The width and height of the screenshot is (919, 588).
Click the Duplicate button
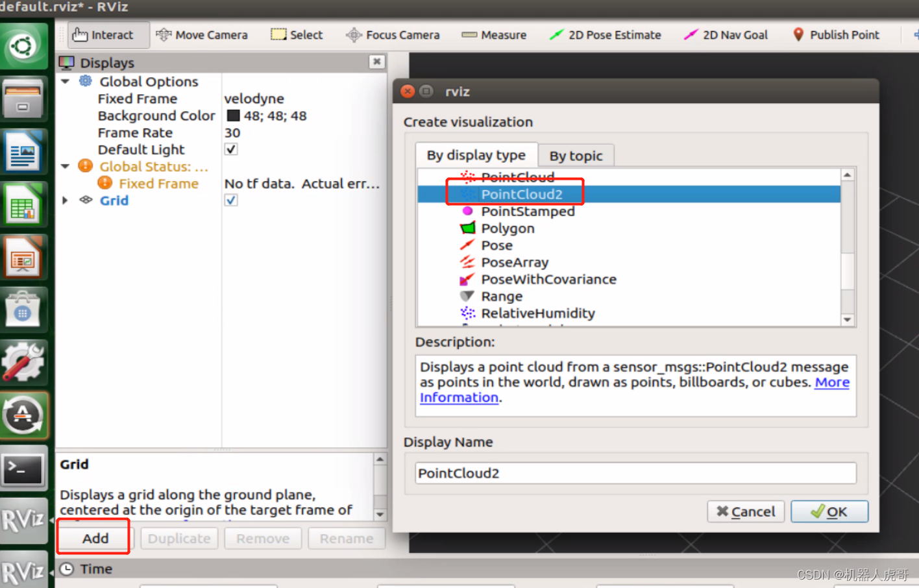[179, 539]
